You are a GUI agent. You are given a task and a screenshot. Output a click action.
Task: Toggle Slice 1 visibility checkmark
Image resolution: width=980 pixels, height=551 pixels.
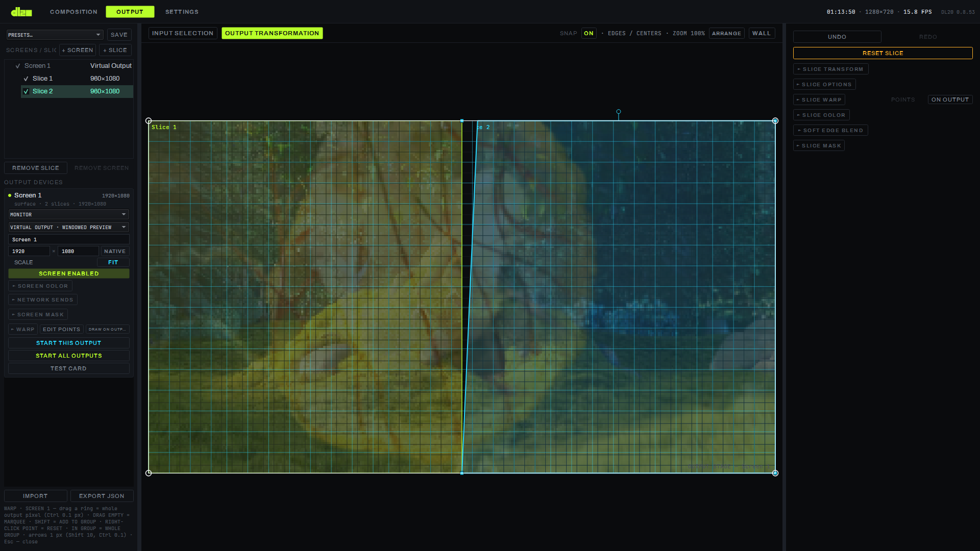tap(26, 79)
